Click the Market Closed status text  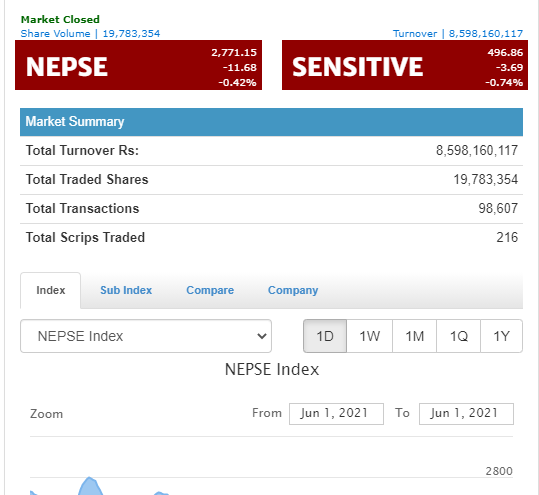(x=60, y=20)
